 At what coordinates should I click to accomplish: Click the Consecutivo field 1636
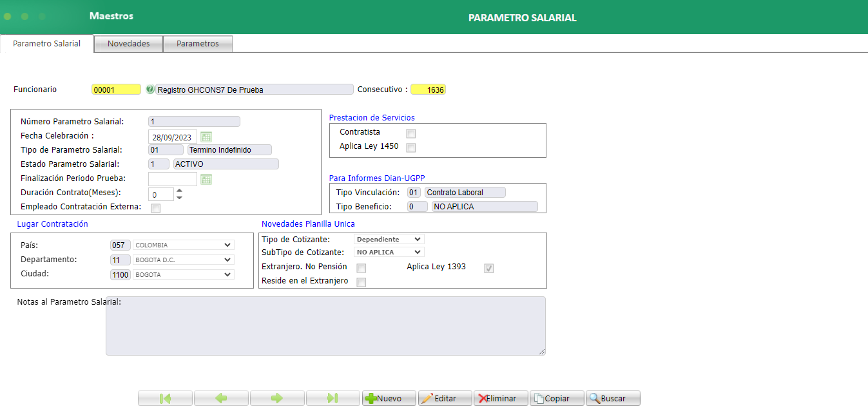point(428,90)
